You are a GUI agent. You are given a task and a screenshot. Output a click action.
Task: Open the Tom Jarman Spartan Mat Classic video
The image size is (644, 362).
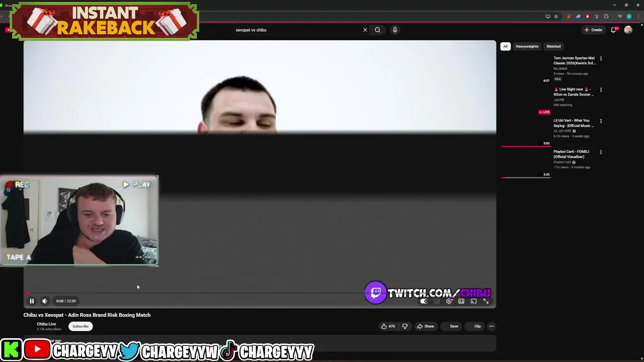[x=575, y=60]
